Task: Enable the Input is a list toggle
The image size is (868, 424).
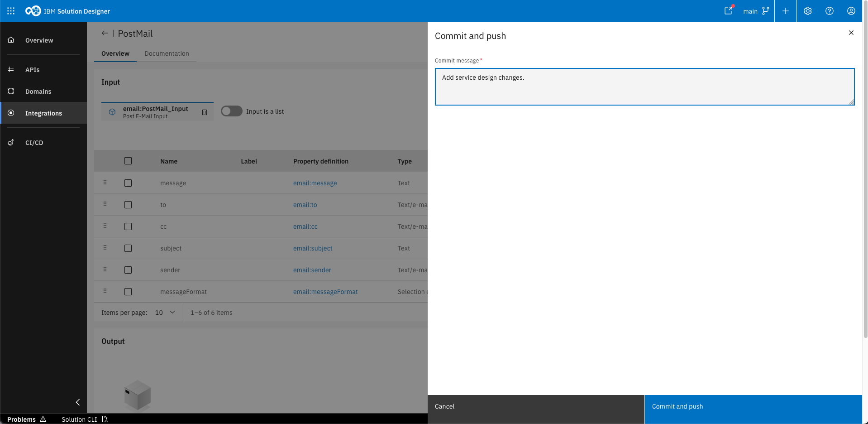Action: pos(231,111)
